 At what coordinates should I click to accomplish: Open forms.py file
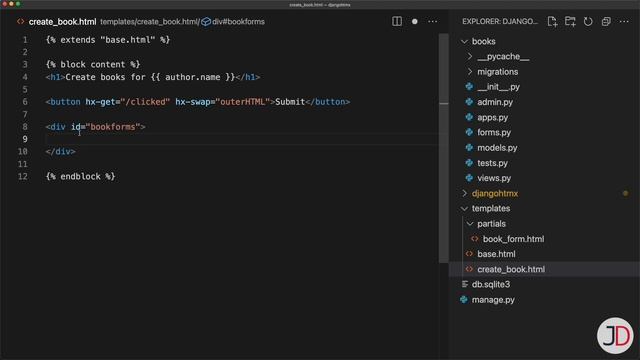(494, 132)
